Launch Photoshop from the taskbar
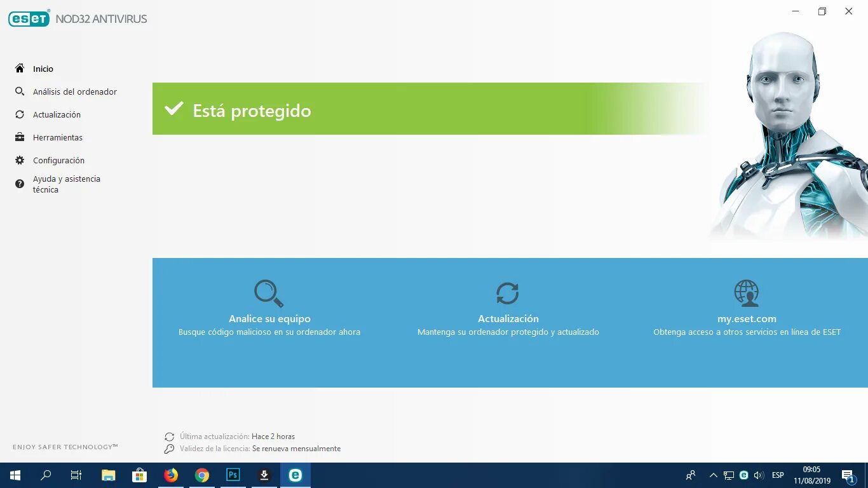The width and height of the screenshot is (868, 488). point(233,475)
